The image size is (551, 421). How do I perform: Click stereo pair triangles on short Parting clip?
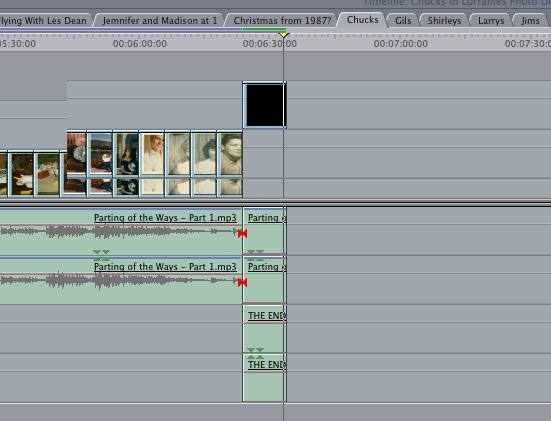(x=255, y=255)
